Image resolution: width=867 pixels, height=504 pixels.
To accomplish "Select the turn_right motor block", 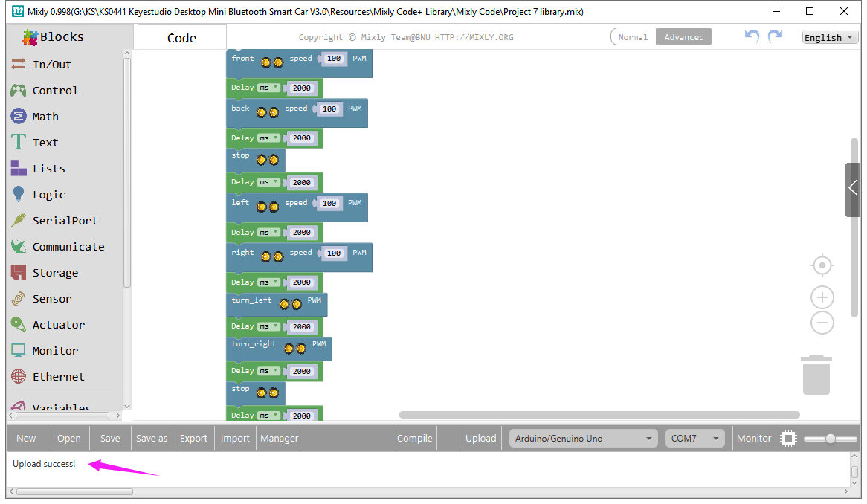I will [x=279, y=349].
